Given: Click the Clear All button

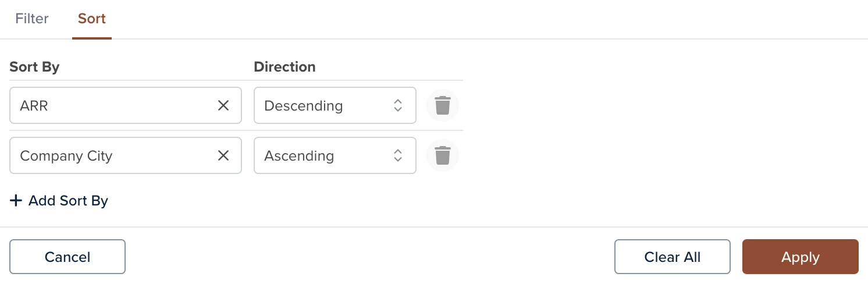Looking at the screenshot, I should [673, 257].
